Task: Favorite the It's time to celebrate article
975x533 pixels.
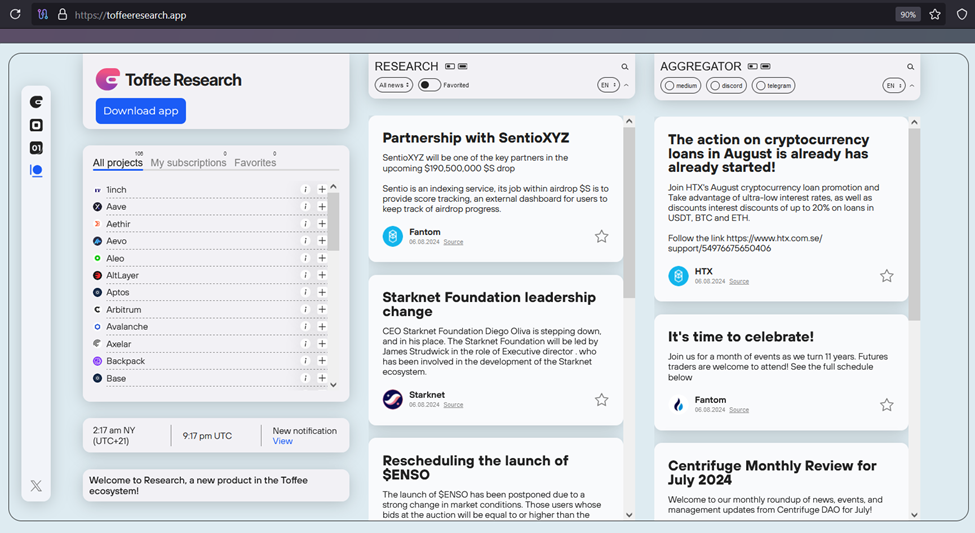Action: click(887, 405)
